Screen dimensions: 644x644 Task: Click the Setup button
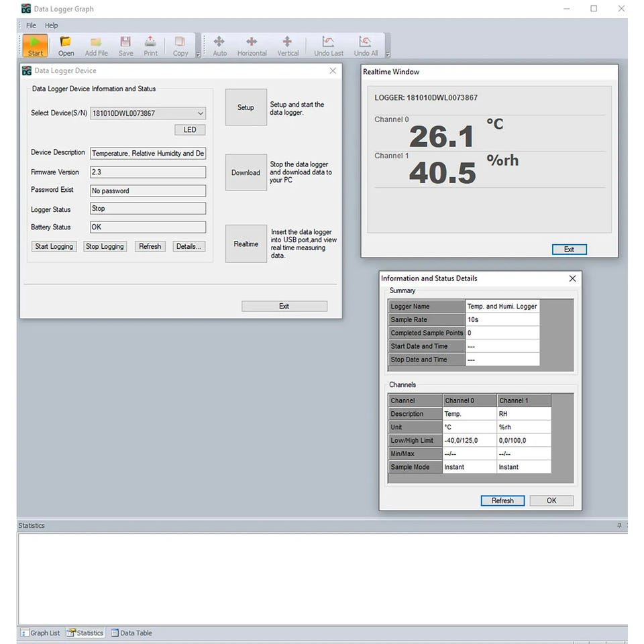coord(246,107)
